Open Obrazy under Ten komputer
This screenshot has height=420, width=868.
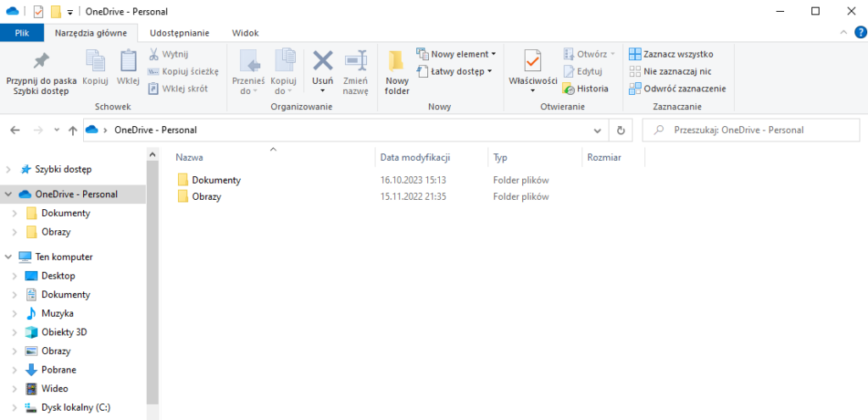click(x=56, y=351)
